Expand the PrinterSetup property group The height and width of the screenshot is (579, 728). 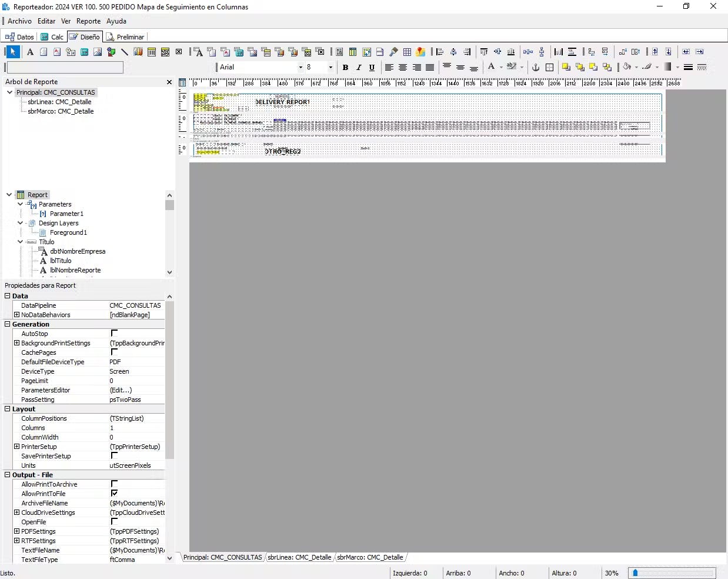(x=16, y=447)
